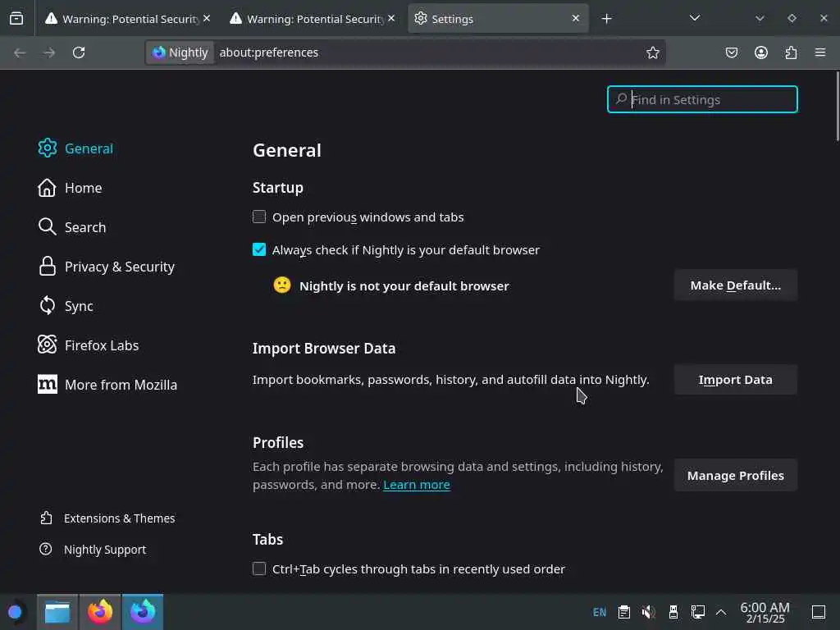
Task: Click the muted volume tray icon
Action: pos(649,612)
